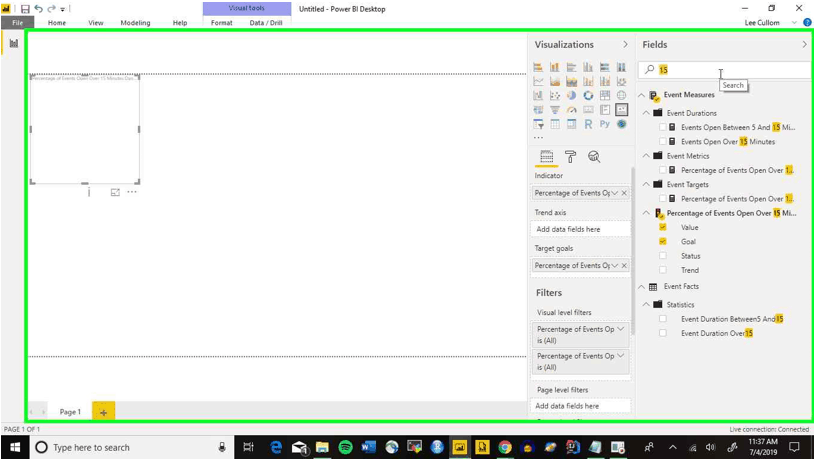The width and height of the screenshot is (815, 459).
Task: Select the scatter chart visual
Action: tap(555, 96)
